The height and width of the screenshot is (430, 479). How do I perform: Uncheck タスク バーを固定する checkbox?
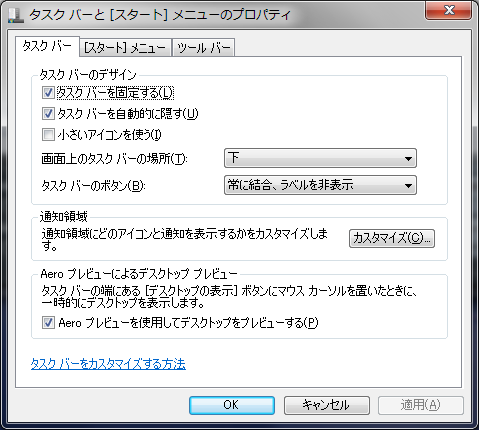click(48, 93)
